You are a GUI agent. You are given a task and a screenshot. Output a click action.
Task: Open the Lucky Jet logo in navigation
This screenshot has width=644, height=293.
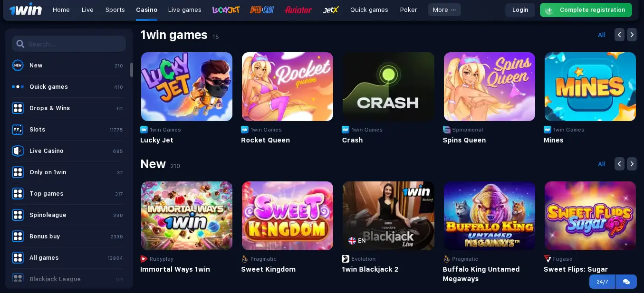coord(226,9)
